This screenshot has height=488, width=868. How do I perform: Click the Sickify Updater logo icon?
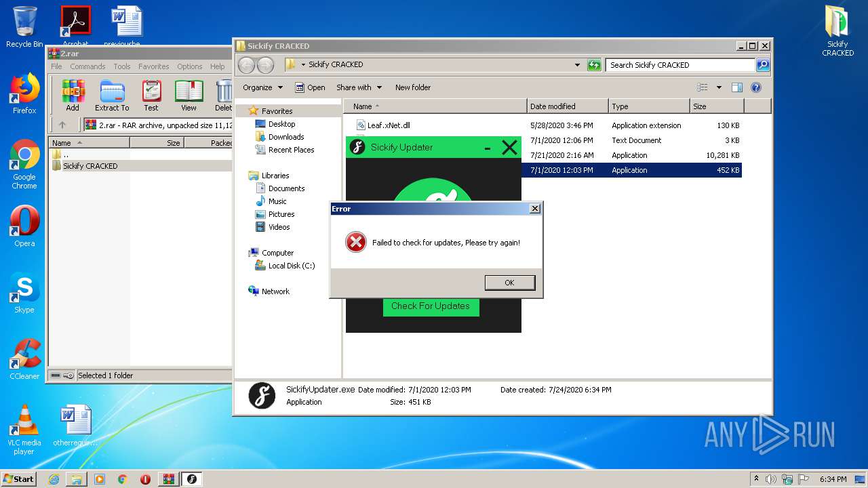tap(357, 147)
